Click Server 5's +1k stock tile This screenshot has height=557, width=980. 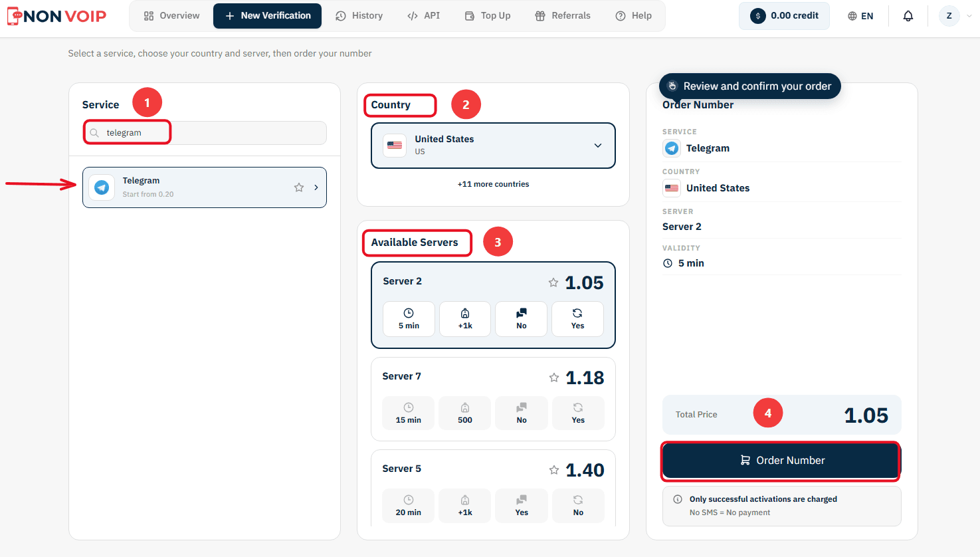[465, 506]
